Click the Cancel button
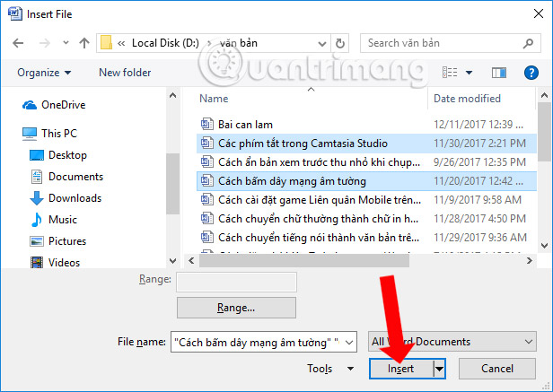Screen dimensions: 553x392 tap(497, 369)
